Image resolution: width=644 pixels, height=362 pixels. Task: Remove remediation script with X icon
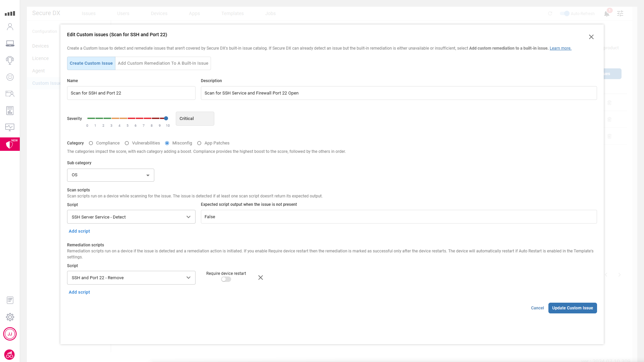tap(261, 278)
